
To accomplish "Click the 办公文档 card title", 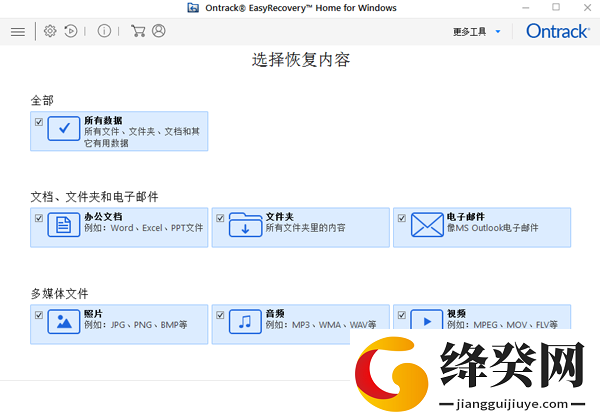I will coord(103,217).
